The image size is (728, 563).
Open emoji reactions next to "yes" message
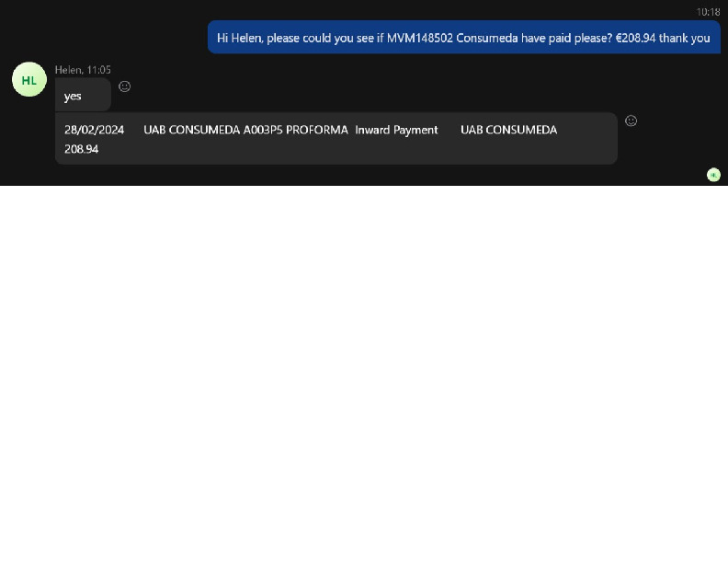(125, 86)
